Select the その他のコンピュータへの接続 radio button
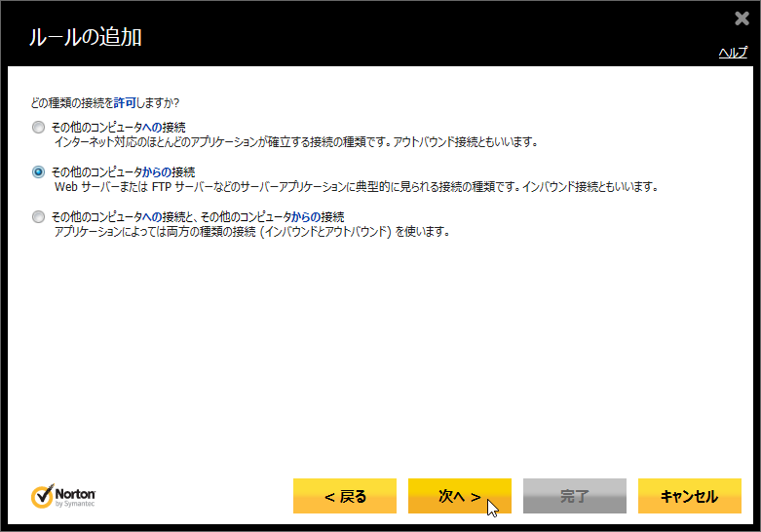Viewport: 761px width, 532px height. 38,127
